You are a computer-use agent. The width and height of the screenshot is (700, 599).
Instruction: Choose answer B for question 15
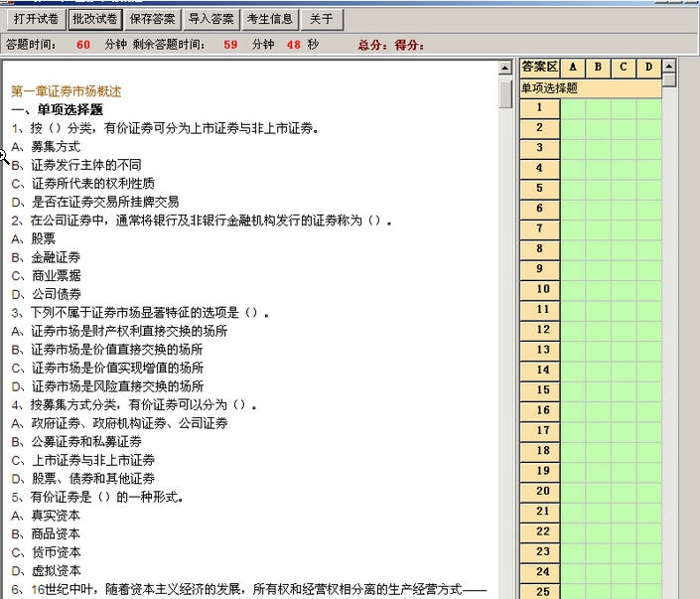[x=598, y=390]
